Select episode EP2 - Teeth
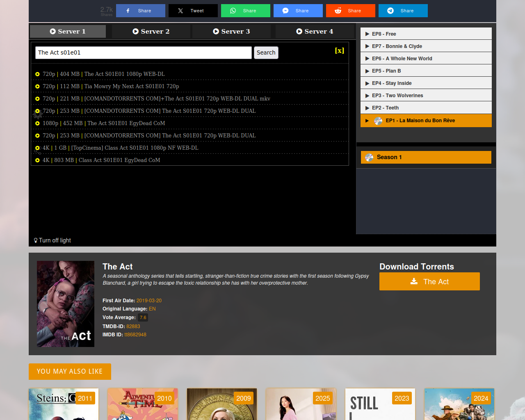The height and width of the screenshot is (420, 525). (x=426, y=107)
